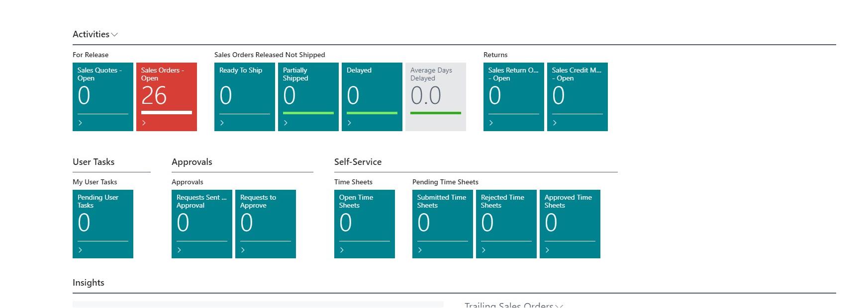Click arrow icon on Delayed tile
Viewport: 868px width, 308px height.
tap(349, 123)
